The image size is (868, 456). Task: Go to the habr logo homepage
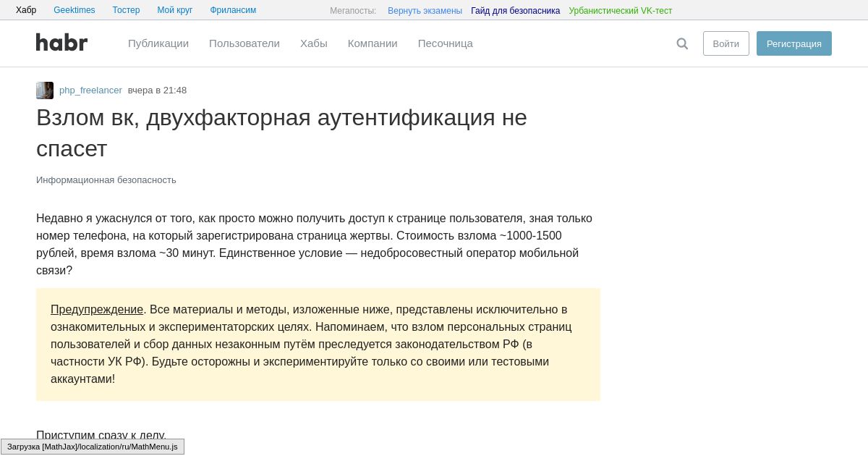tap(61, 43)
